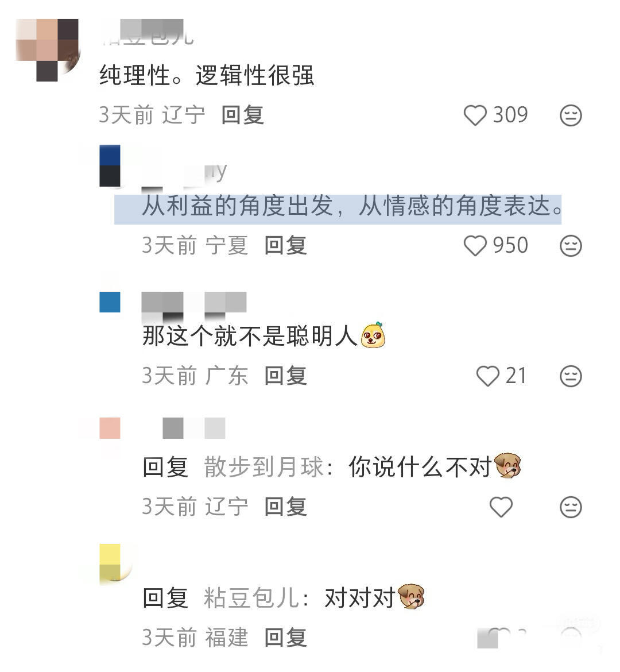
Task: Dislike the 广东 comment face icon
Action: pos(571,376)
